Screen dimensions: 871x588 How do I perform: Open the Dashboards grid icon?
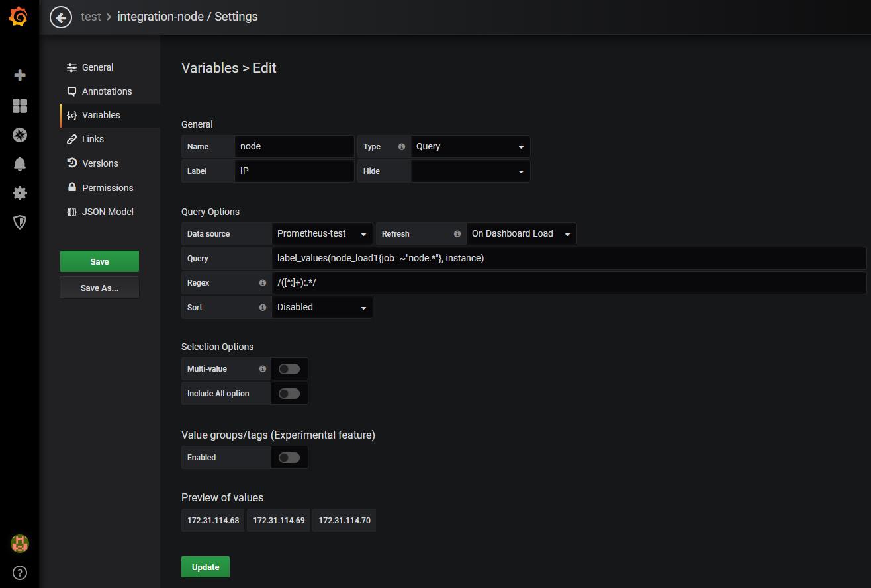[x=20, y=106]
